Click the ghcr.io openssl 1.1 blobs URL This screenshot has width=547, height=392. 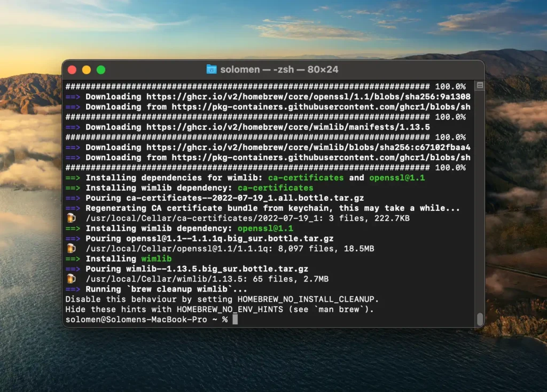point(308,97)
